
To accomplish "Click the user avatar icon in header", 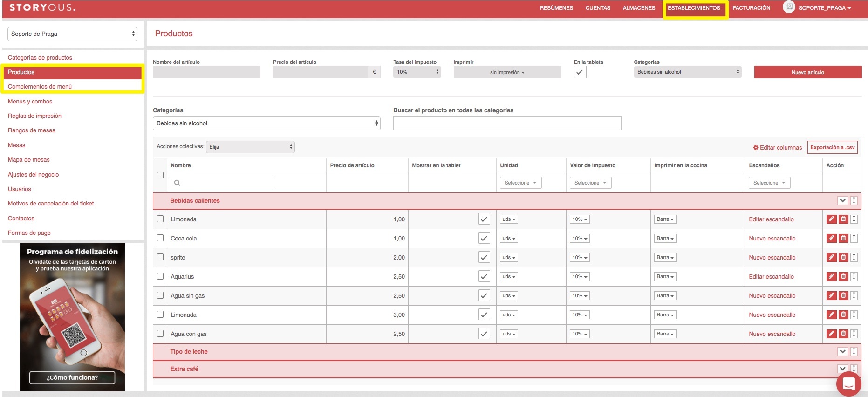I will (789, 7).
